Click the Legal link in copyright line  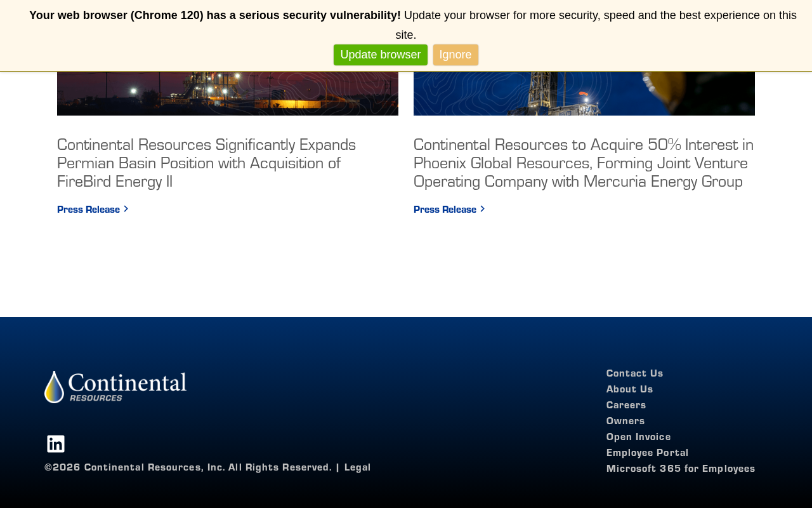click(x=358, y=467)
